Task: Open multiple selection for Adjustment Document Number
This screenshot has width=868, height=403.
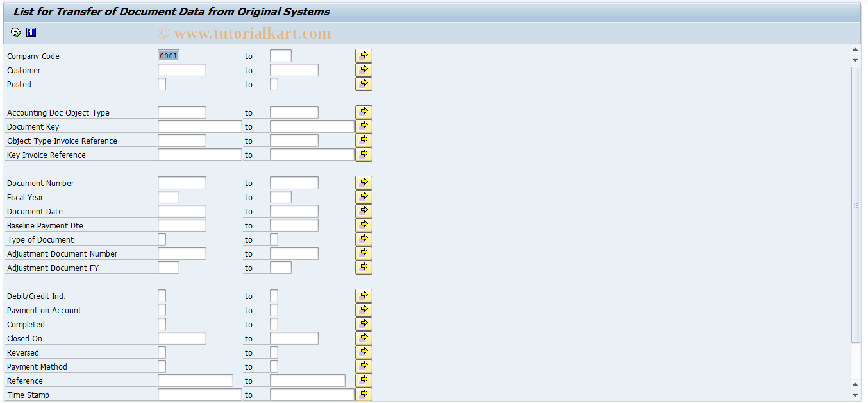Action: tap(363, 253)
